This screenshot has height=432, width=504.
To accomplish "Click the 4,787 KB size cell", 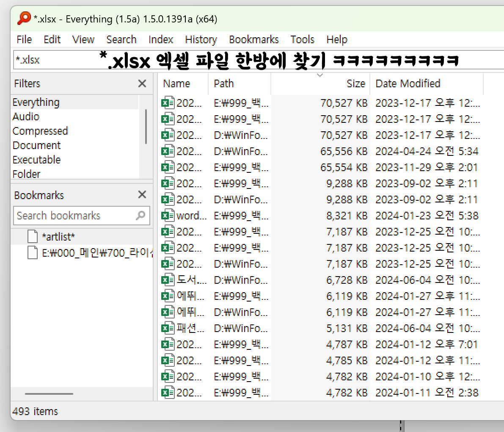I will (x=347, y=344).
